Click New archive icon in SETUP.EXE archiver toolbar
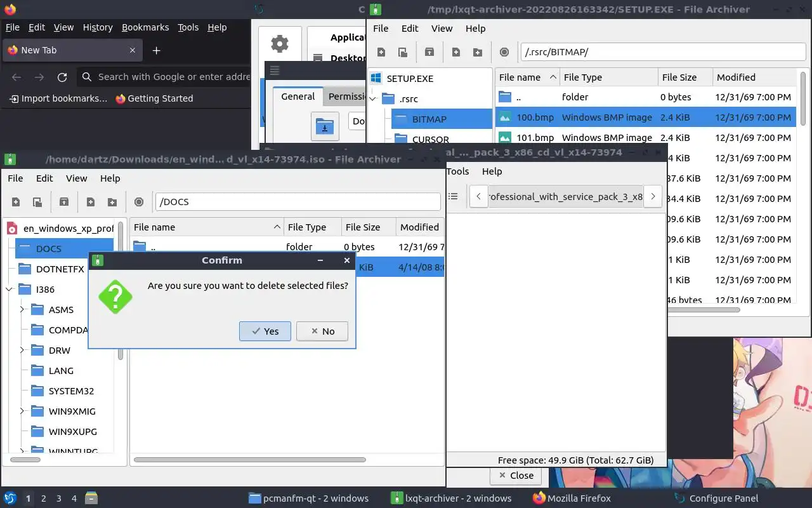The height and width of the screenshot is (508, 812). click(381, 52)
